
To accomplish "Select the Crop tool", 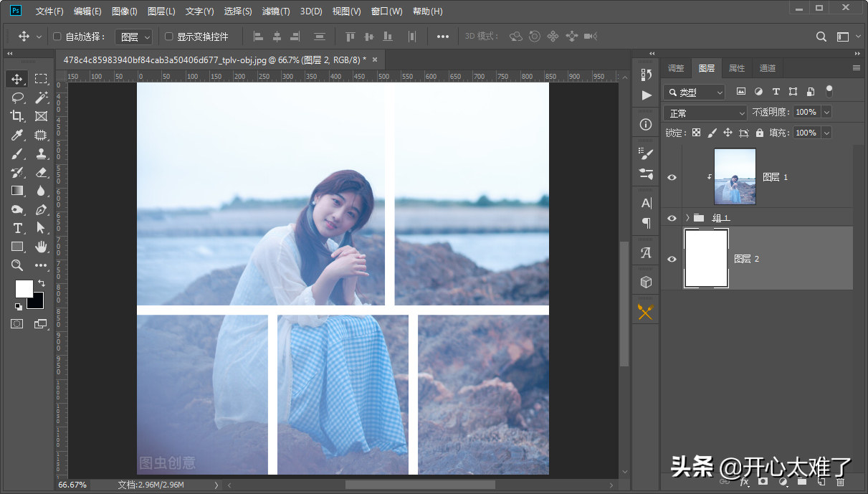I will [x=17, y=116].
